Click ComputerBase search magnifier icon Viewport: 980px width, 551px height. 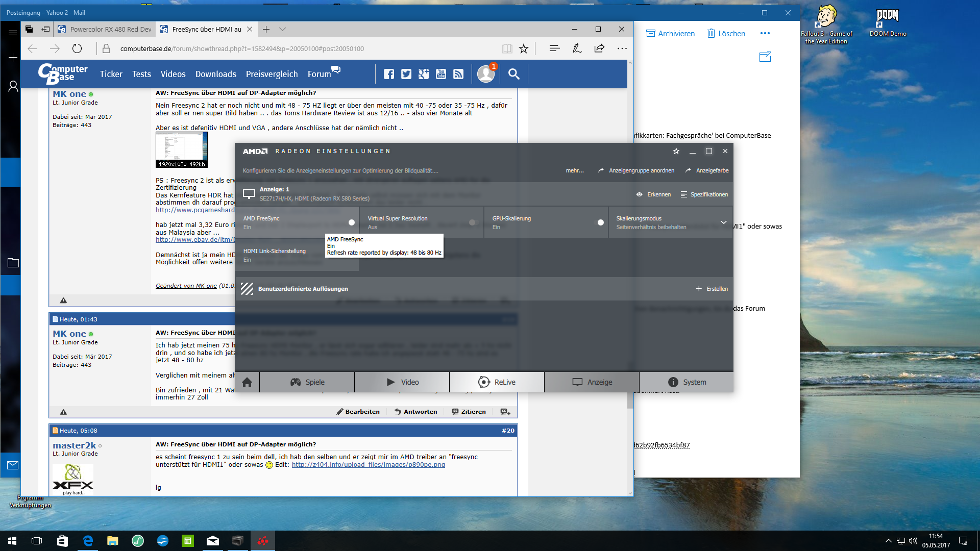[x=514, y=74]
